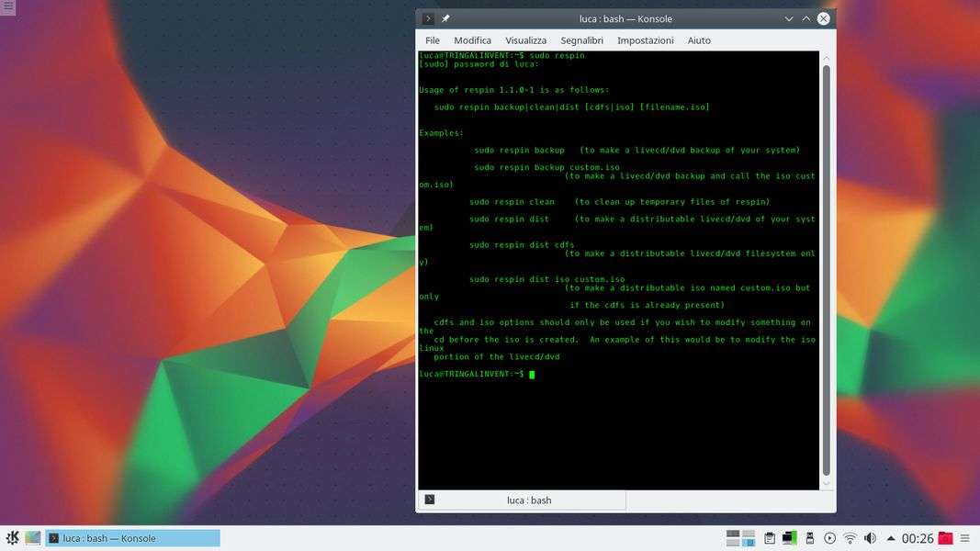Click the Konsole title 'luca : bash — Konsole'
980x551 pixels.
coord(625,18)
